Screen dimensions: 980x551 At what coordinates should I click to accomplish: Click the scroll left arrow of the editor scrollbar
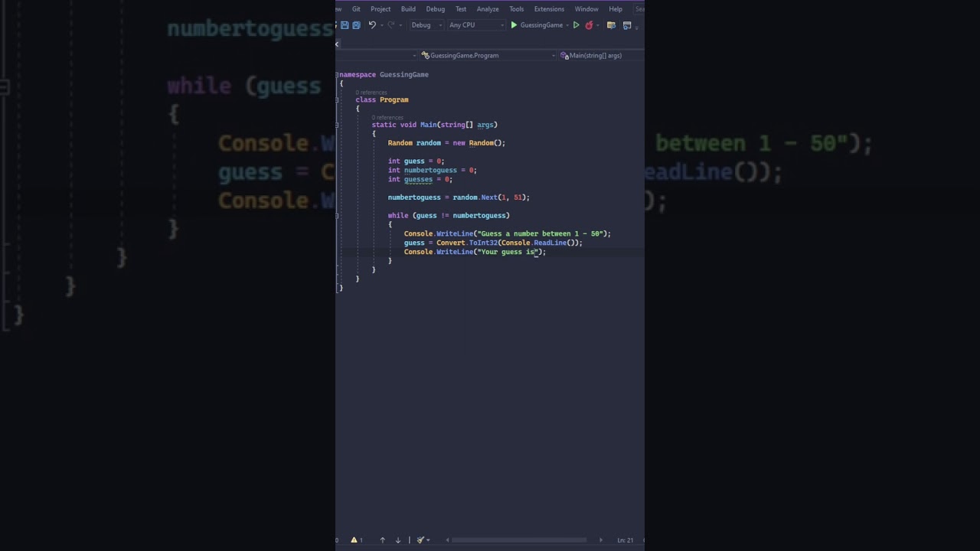tap(447, 540)
